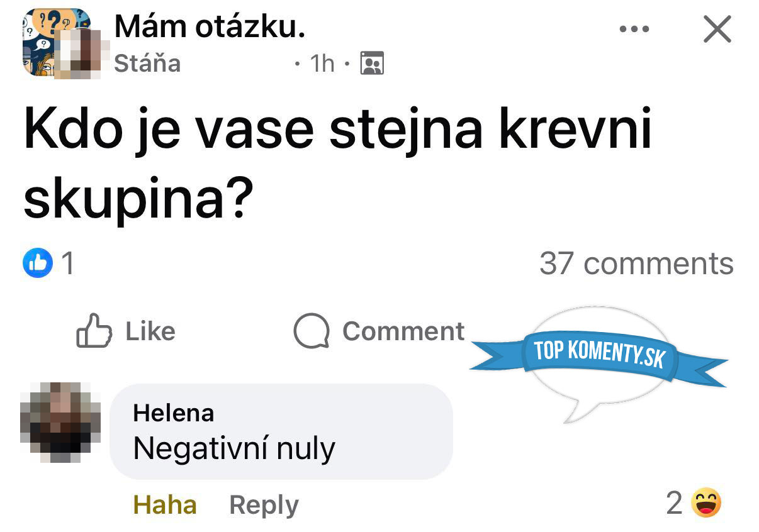
Task: Click the post audience/photo icon next to timestamp
Action: tap(370, 63)
